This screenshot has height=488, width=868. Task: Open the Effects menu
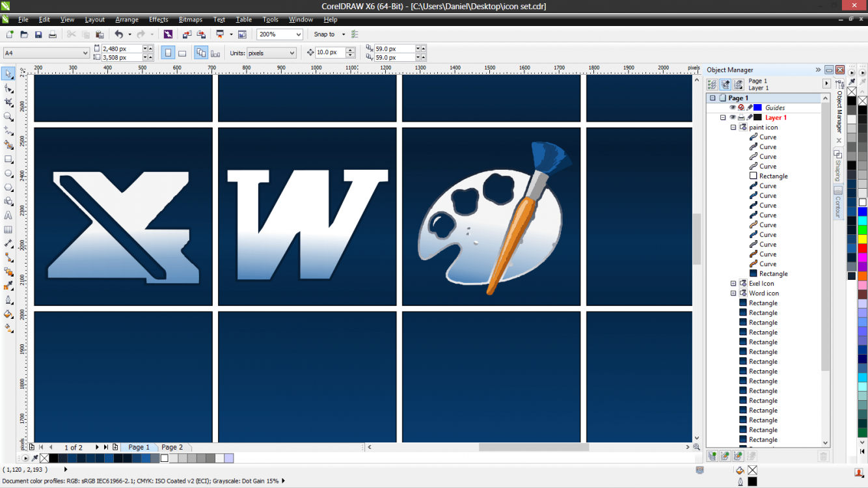[158, 20]
